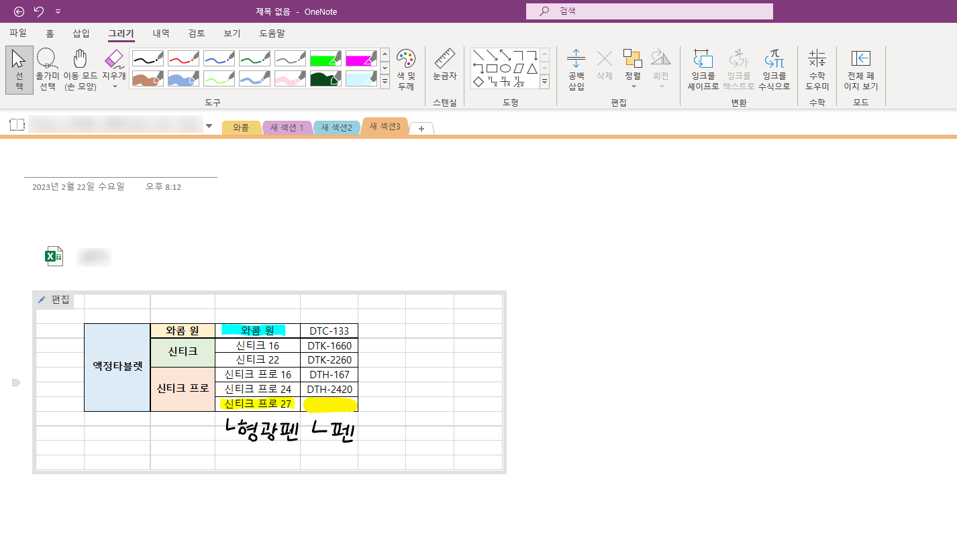Click the 액정타블렛 merged cell
957x560 pixels.
coord(117,367)
